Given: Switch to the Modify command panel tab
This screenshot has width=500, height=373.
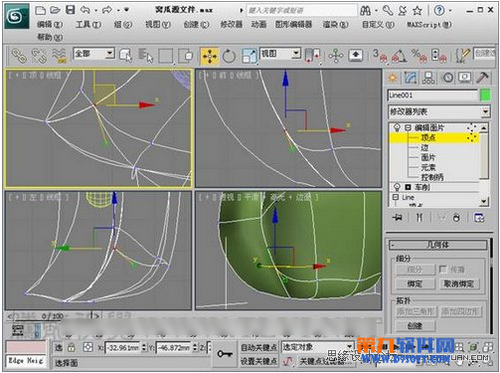Looking at the screenshot, I should coord(411,78).
